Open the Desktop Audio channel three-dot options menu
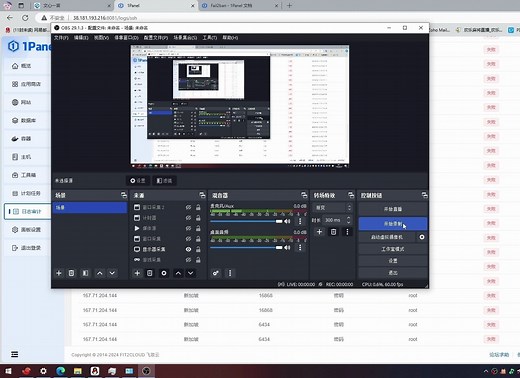Viewport: 520px width, 378px height. 300,247
